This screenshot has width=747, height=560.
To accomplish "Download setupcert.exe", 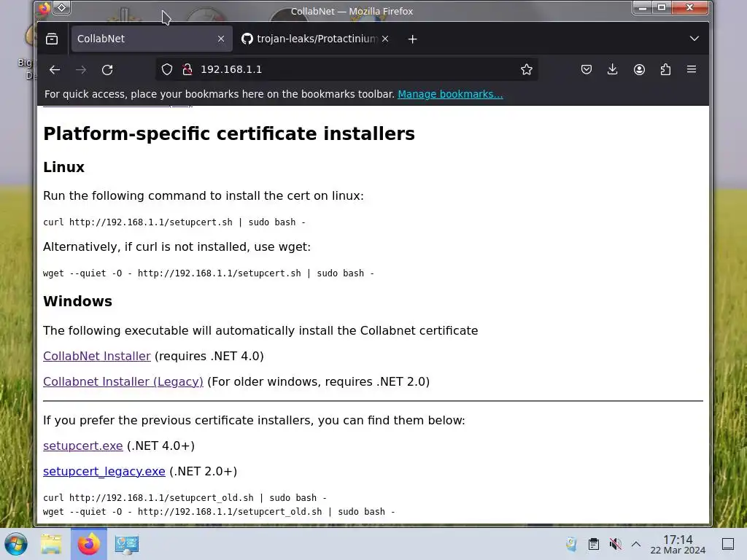I will [83, 446].
